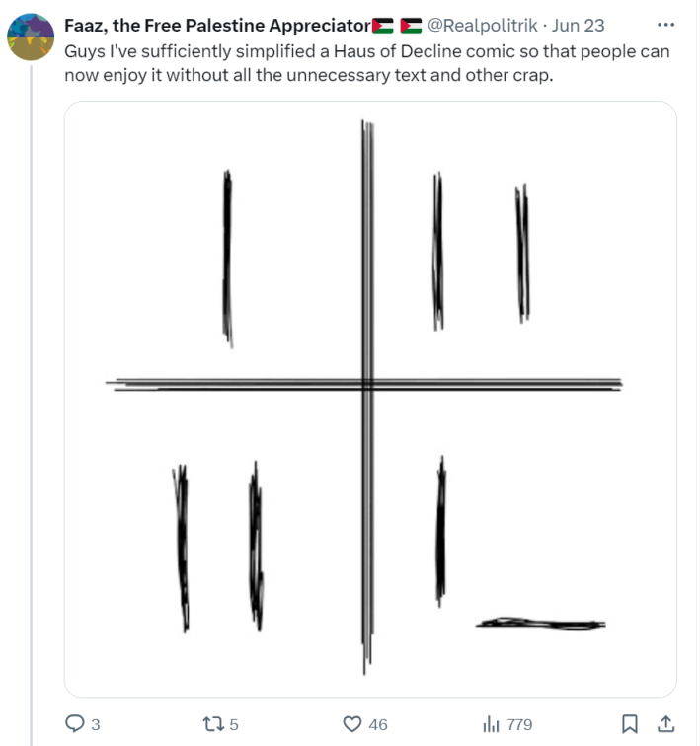Click the horizontal stroke in the comic's bottom-right panel

point(540,624)
